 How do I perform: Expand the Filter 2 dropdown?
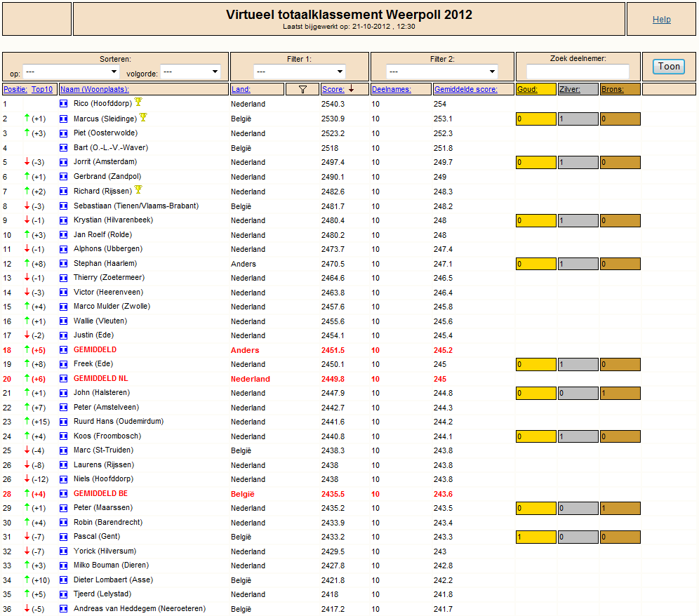click(x=441, y=72)
